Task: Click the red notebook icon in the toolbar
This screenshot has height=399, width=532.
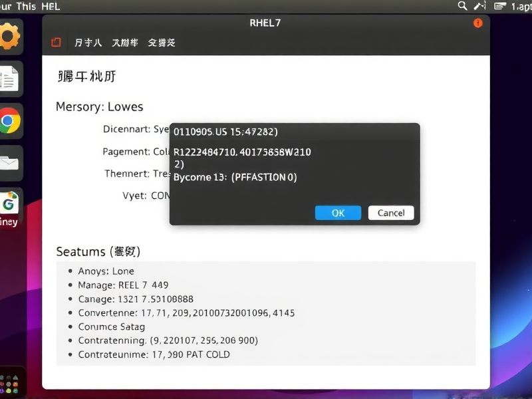Action: (56, 41)
